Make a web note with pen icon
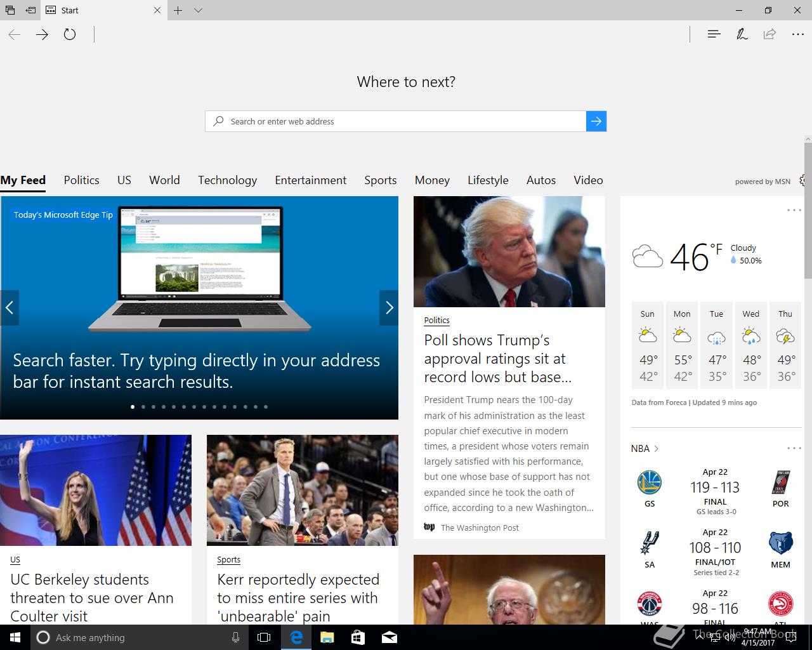 [742, 34]
